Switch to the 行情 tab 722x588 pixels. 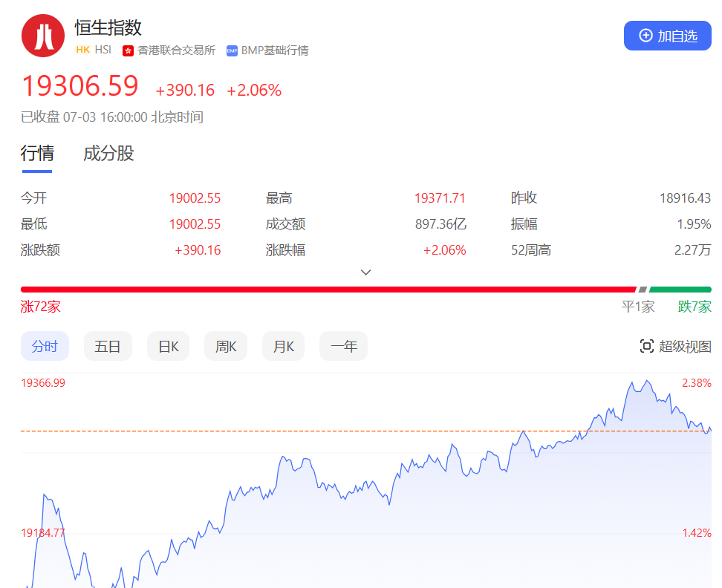click(x=37, y=153)
